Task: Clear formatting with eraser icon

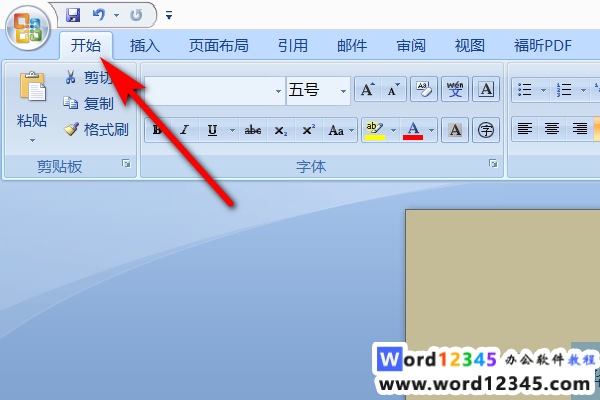Action: [x=424, y=90]
